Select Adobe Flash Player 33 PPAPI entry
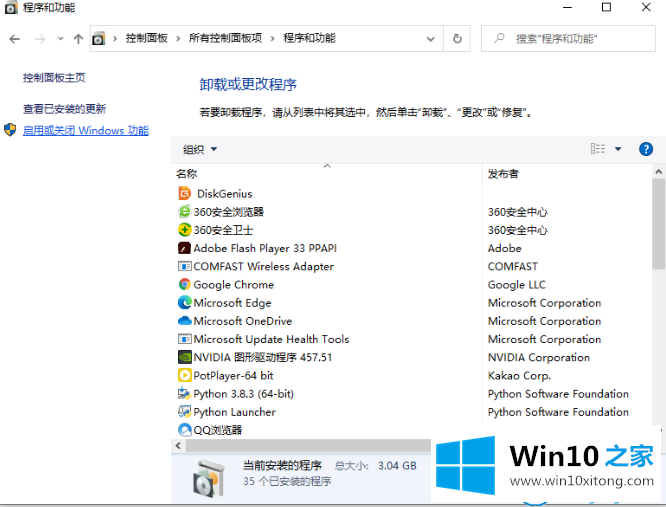The height and width of the screenshot is (507, 666). click(265, 248)
